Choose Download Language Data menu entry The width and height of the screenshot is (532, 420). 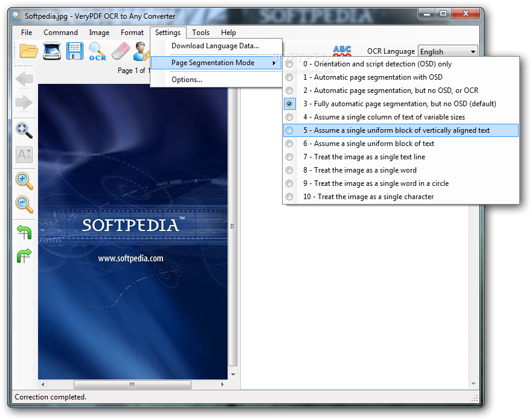[x=216, y=46]
